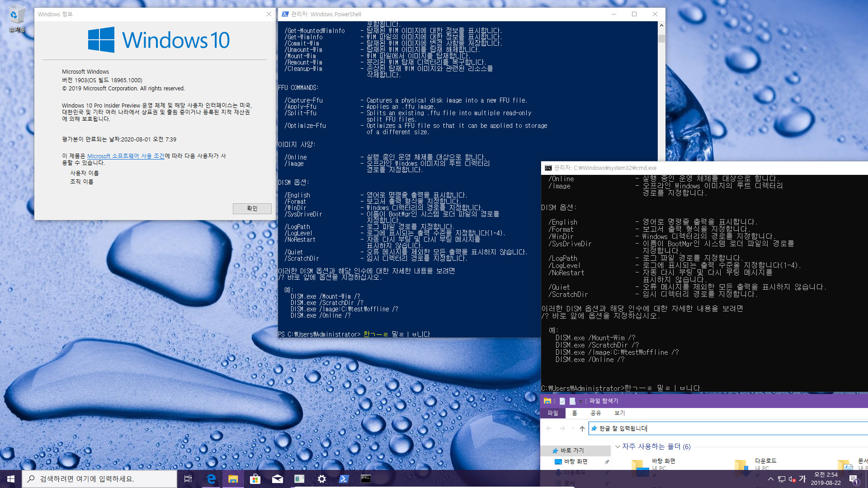This screenshot has height=488, width=868.
Task: Launch Microsoft Edge from the taskbar
Action: pos(211,479)
